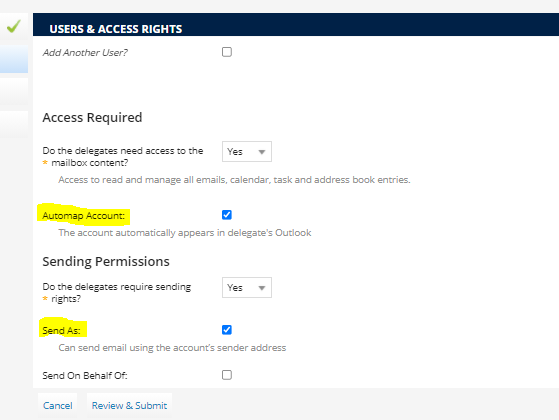Click the Send On Behalf Of label
This screenshot has width=559, height=420.
click(x=85, y=375)
